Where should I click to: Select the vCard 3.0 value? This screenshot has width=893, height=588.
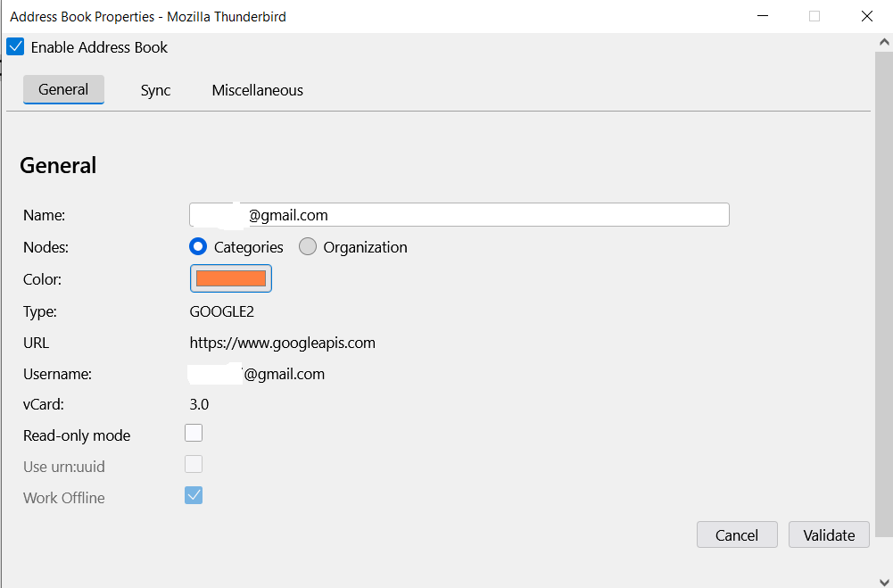(x=199, y=404)
